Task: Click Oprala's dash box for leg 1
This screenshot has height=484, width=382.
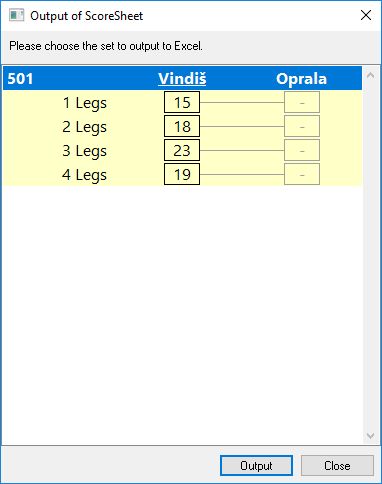Action: 302,102
